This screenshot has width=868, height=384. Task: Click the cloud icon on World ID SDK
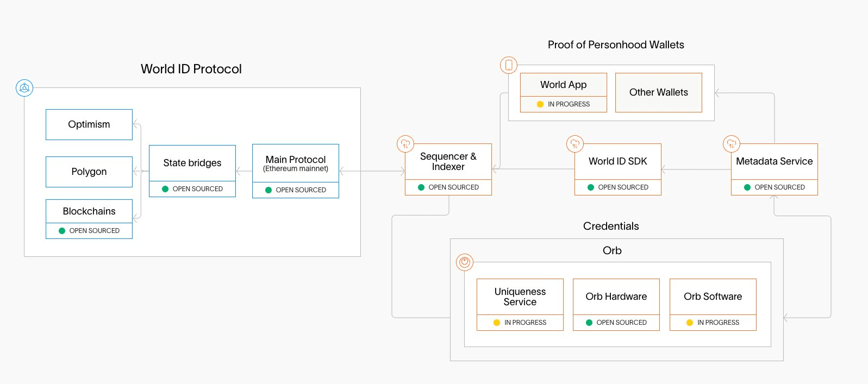[x=575, y=144]
